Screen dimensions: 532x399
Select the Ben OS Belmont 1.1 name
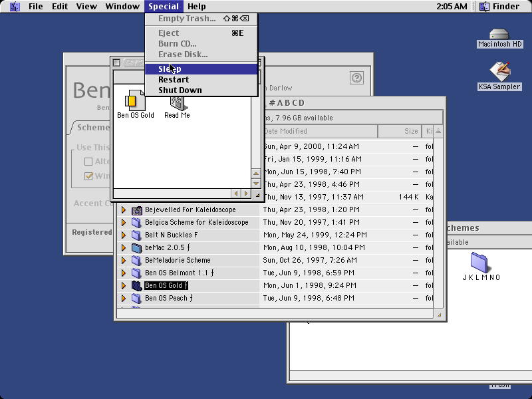point(179,273)
